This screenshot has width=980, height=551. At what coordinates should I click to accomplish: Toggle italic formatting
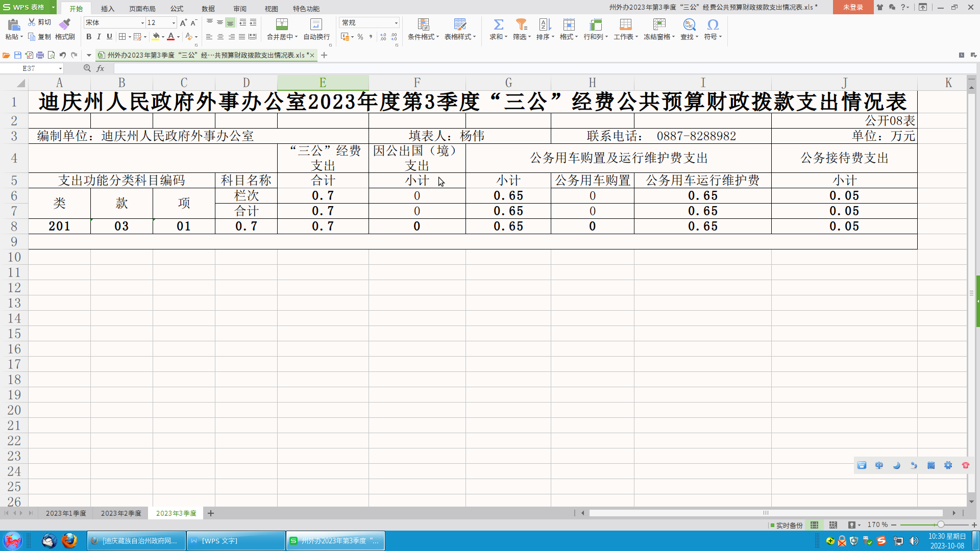point(99,37)
